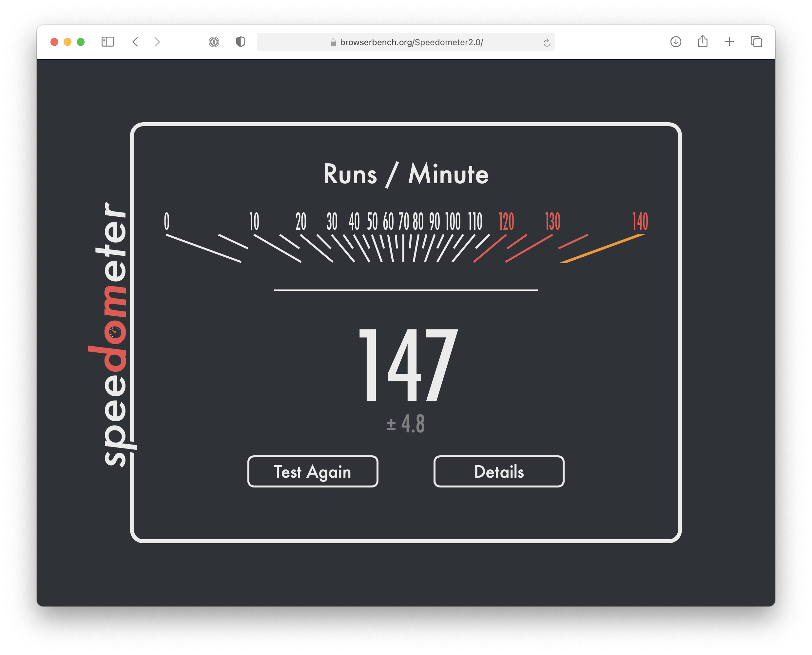
Task: Click the Runs / Minute heading
Action: [406, 174]
